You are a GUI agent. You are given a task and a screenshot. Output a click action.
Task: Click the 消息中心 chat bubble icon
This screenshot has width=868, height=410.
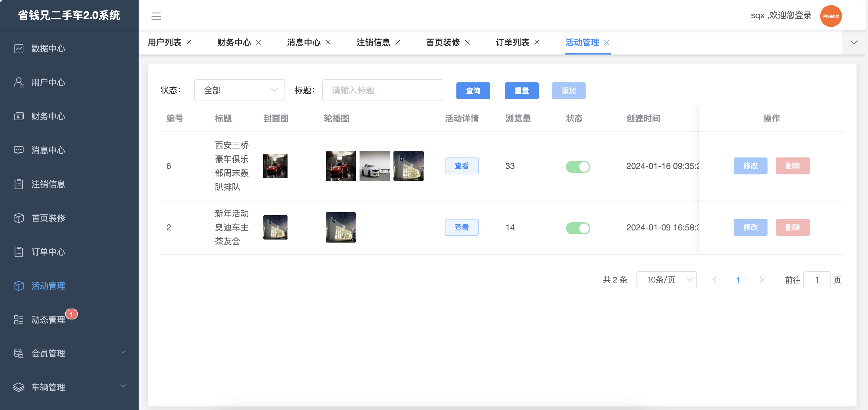click(19, 150)
